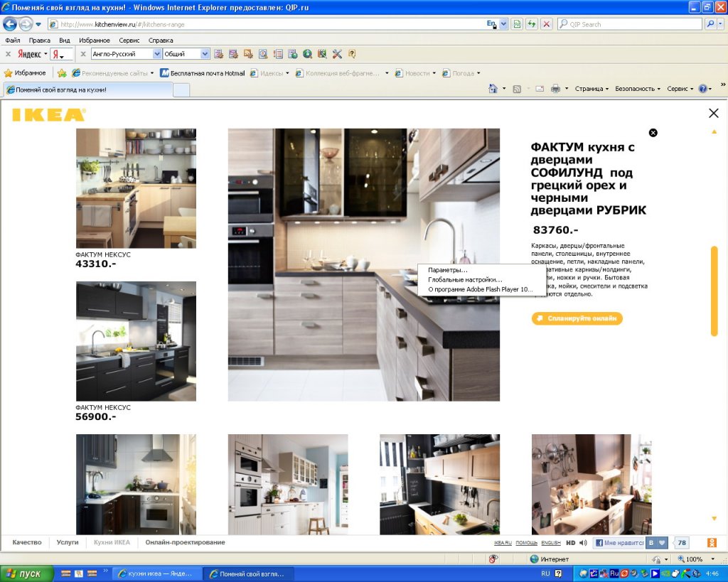The image size is (728, 582).
Task: Close the IKEA kitchen gallery with large X
Action: tap(714, 113)
